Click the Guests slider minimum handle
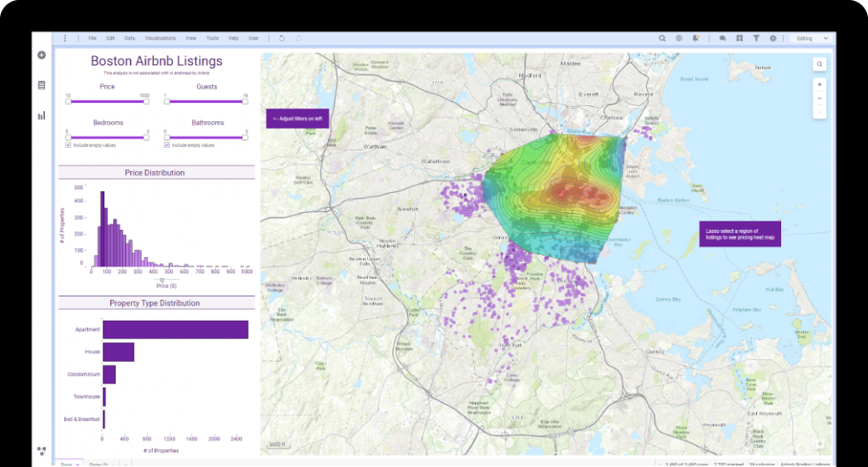Viewport: 868px width, 467px height. [x=167, y=101]
